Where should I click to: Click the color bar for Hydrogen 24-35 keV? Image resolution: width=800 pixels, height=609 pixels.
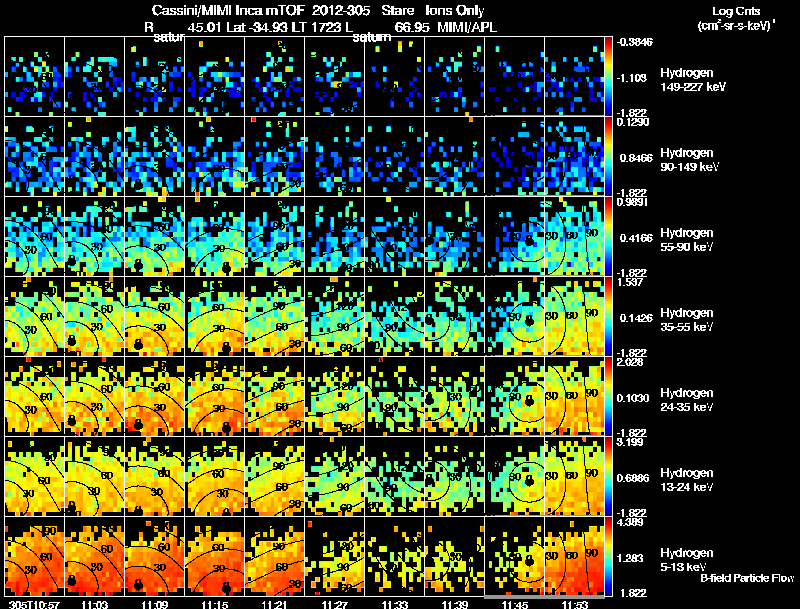coord(608,397)
